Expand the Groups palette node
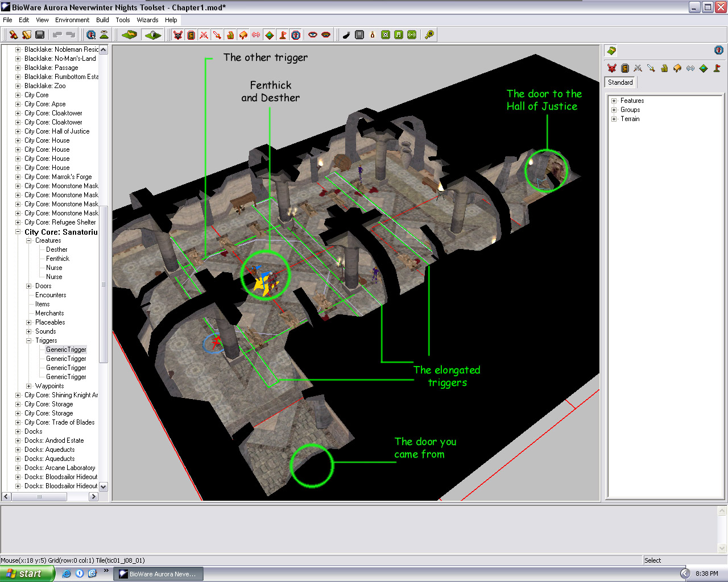 [x=614, y=110]
